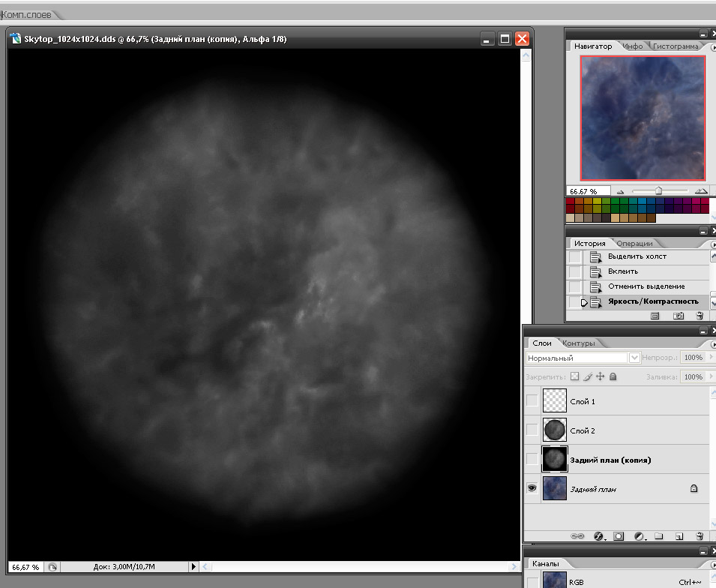Viewport: 716px width, 588px height.
Task: Click the lock transparent pixels icon
Action: tap(575, 376)
